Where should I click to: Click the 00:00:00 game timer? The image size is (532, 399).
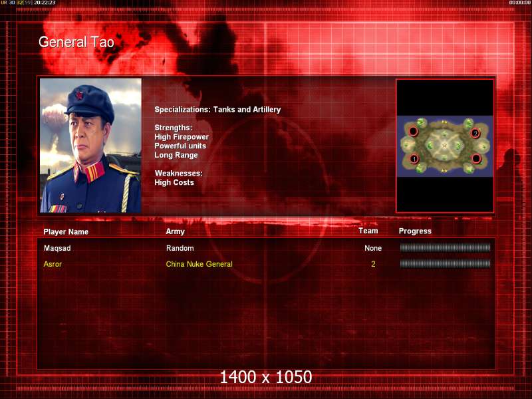520,3
